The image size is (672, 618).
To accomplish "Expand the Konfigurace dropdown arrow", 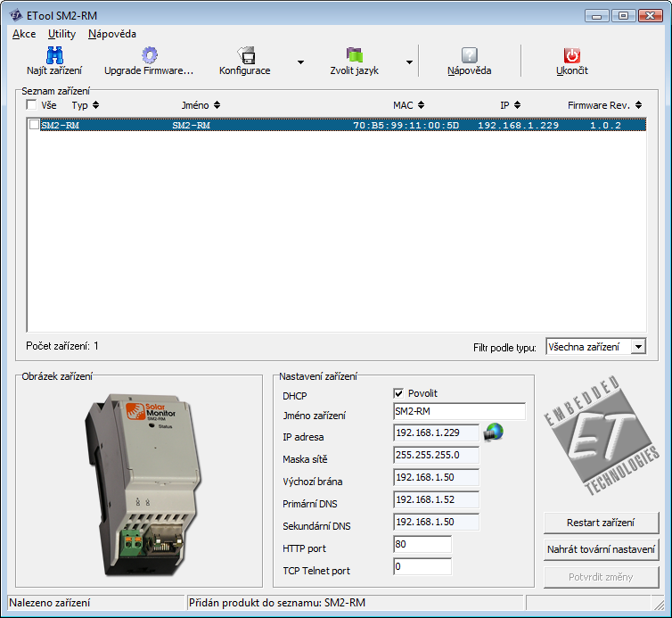I will 300,62.
